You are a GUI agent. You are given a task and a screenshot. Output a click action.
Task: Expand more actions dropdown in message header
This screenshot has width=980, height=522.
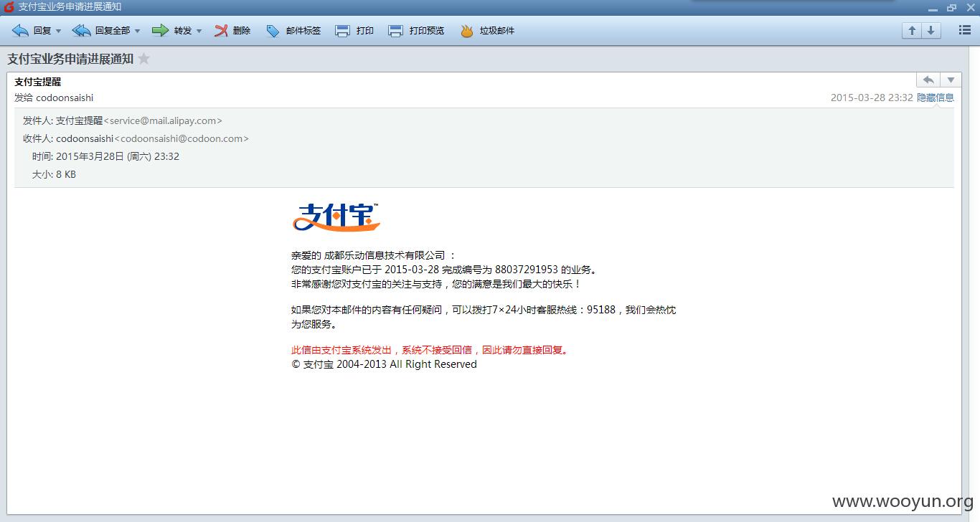pyautogui.click(x=951, y=80)
